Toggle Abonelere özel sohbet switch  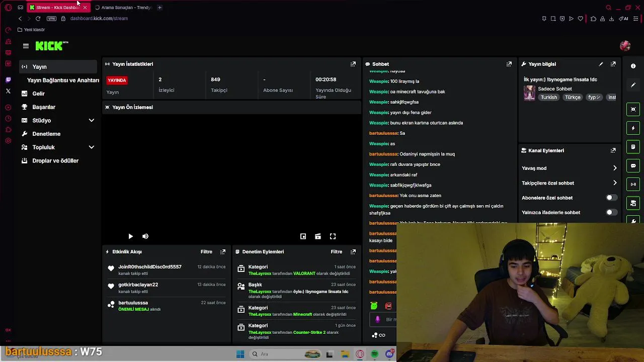[611, 198]
